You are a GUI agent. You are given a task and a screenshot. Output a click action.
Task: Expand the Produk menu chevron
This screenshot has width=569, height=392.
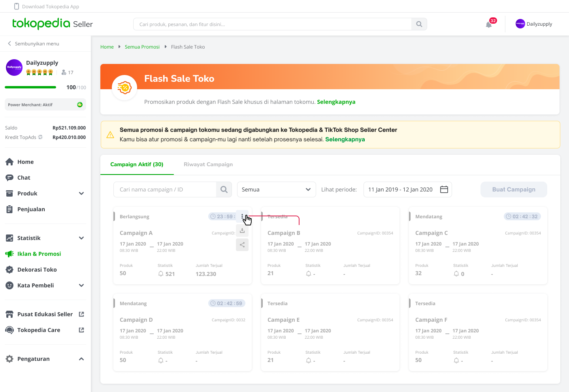coord(81,193)
